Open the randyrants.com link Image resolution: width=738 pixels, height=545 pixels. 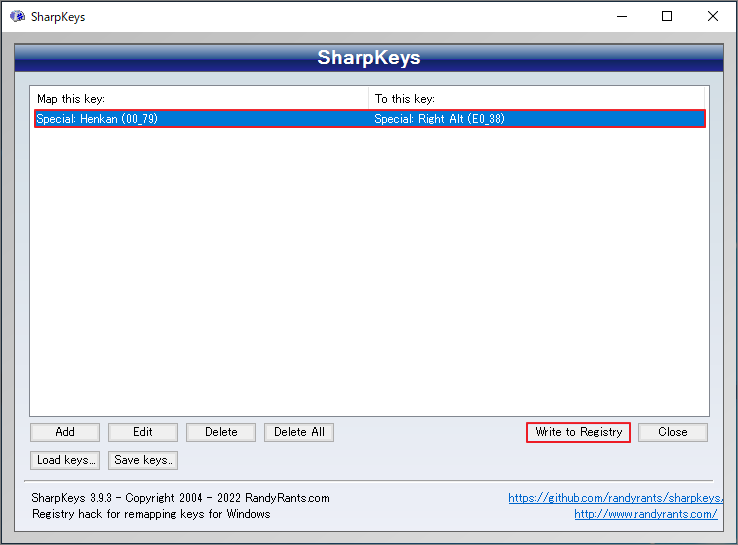click(646, 514)
